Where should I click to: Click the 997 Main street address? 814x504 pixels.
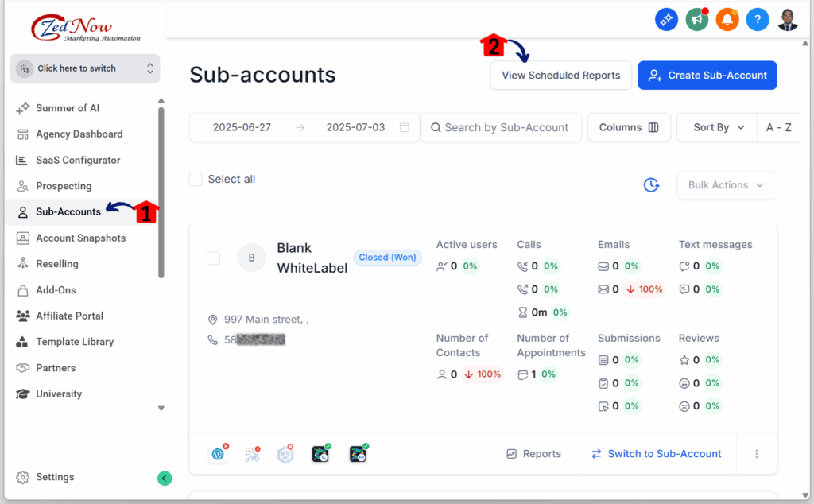tap(266, 320)
